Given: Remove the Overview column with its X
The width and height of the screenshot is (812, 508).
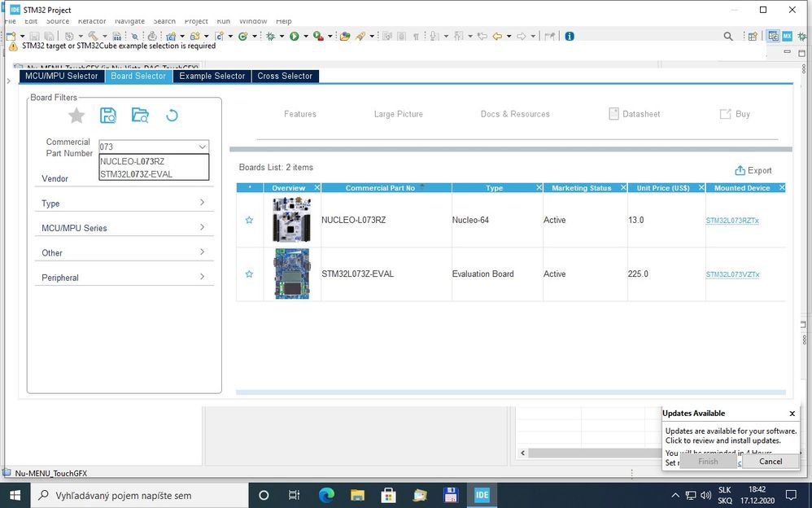Looking at the screenshot, I should (317, 187).
